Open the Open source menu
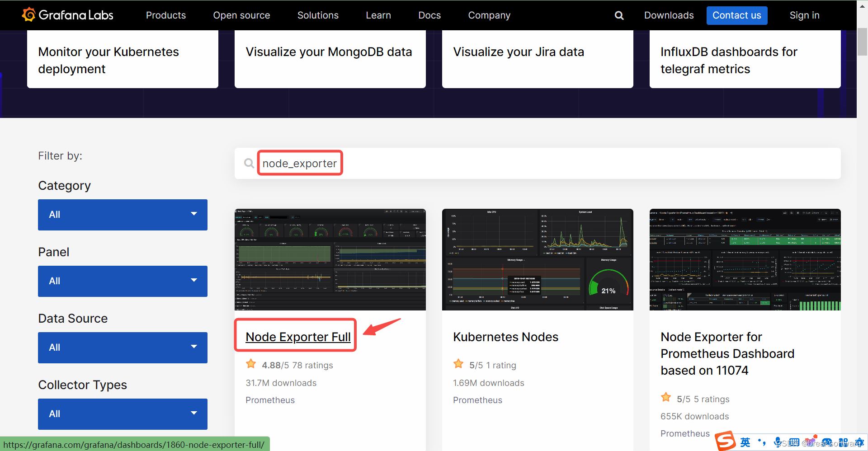The height and width of the screenshot is (451, 868). 241,15
